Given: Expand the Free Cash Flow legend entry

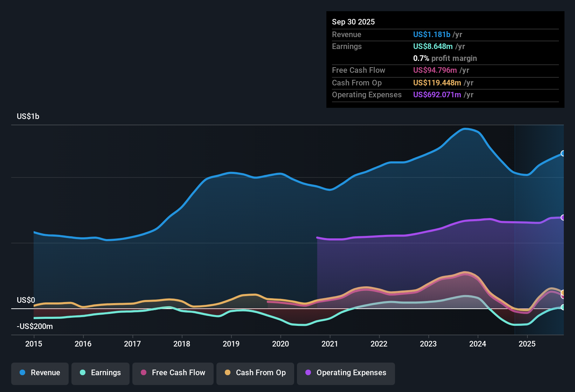Looking at the screenshot, I should click(173, 373).
